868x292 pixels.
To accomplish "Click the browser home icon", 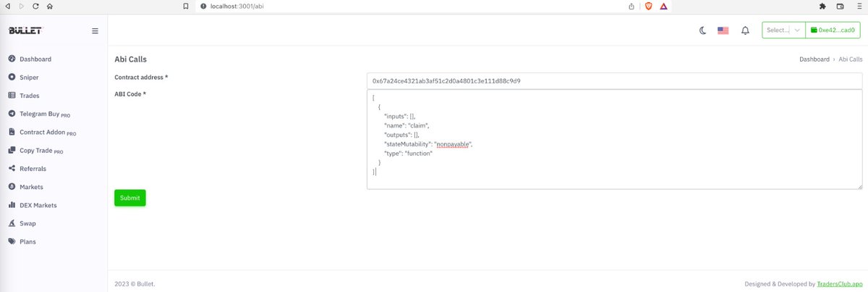I will (x=49, y=6).
